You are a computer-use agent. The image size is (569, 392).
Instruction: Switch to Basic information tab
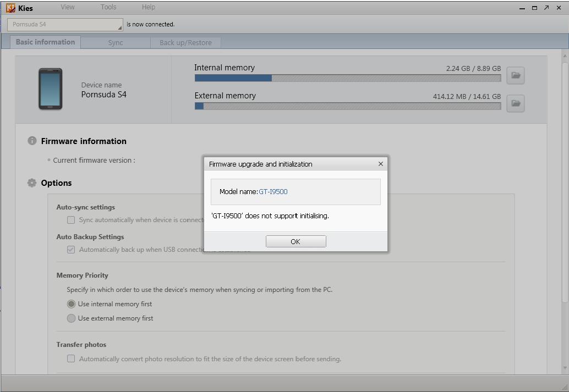45,42
